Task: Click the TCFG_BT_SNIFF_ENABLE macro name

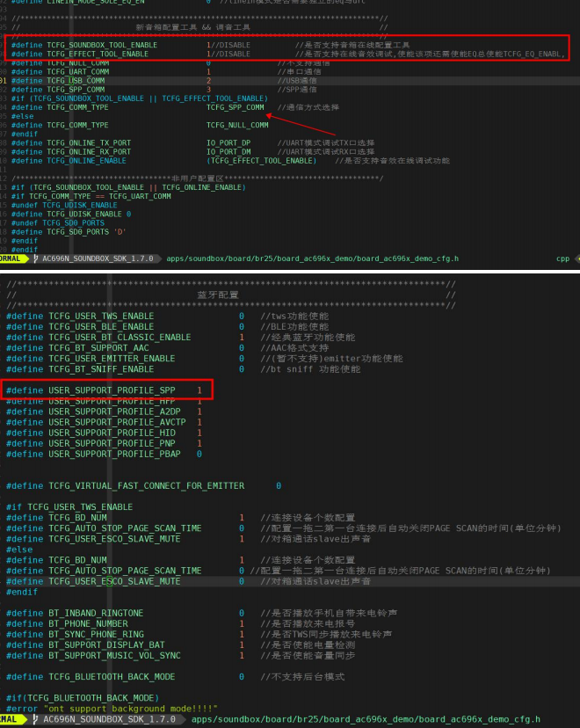Action: pos(101,369)
